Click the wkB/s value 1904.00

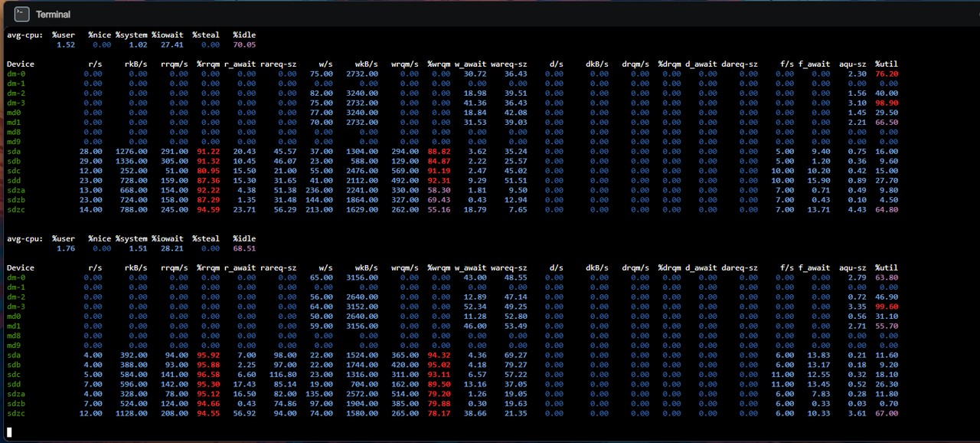(x=363, y=403)
